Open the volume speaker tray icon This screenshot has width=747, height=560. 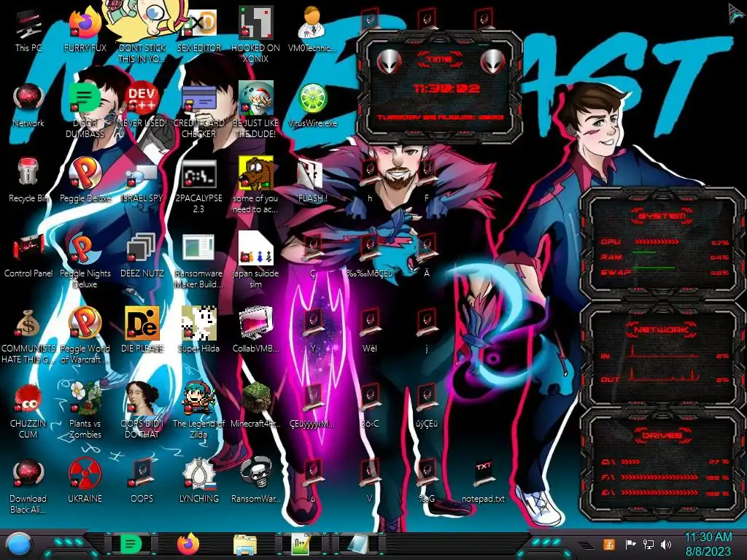(x=665, y=544)
